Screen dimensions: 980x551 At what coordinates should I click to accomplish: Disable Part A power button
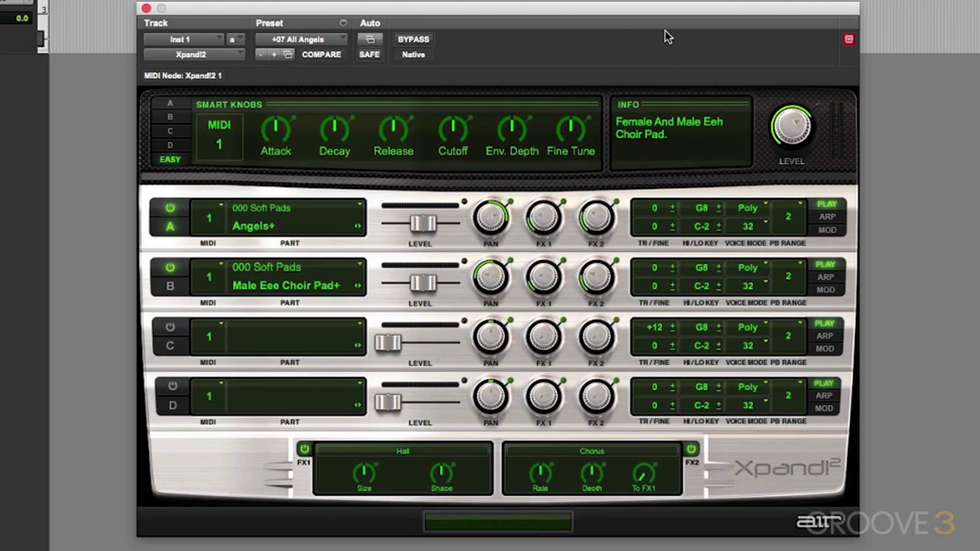tap(170, 208)
